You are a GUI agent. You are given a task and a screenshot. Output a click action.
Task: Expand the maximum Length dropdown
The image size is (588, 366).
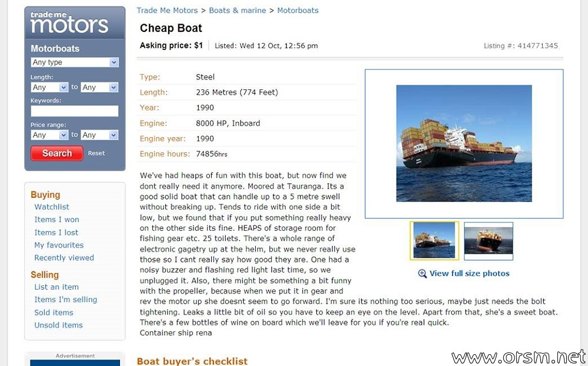pos(99,88)
